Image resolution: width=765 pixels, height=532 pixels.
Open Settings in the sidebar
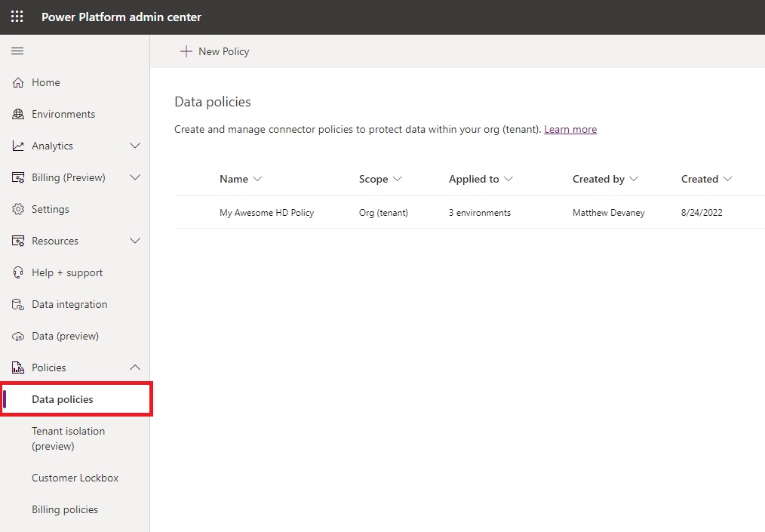(75, 209)
